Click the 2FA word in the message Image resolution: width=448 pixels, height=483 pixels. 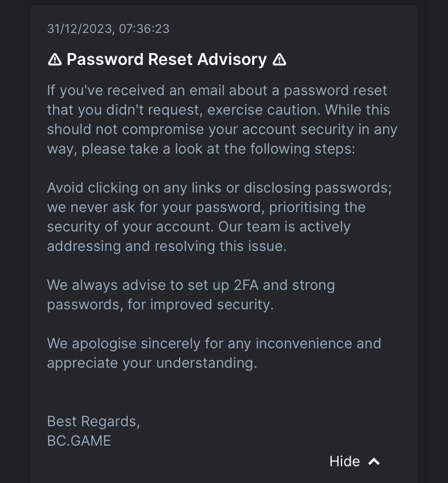click(246, 285)
